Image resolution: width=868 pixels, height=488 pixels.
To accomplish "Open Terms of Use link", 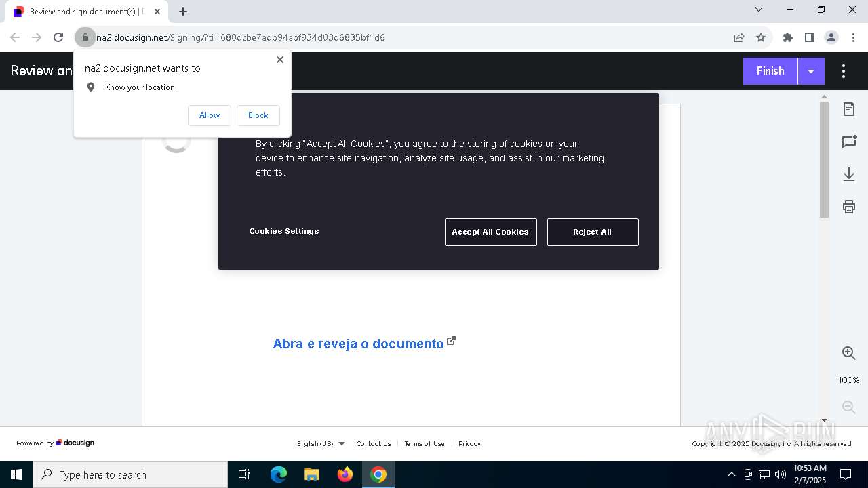I will (425, 444).
